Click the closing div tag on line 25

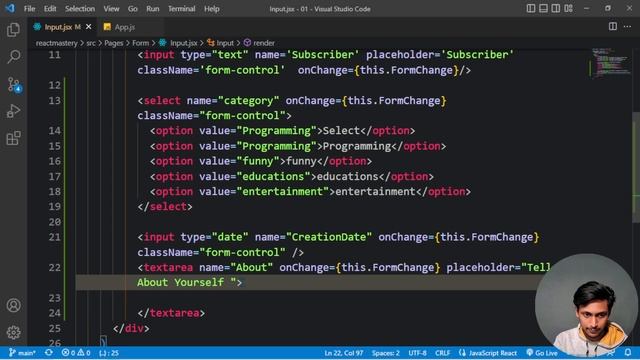(x=131, y=328)
